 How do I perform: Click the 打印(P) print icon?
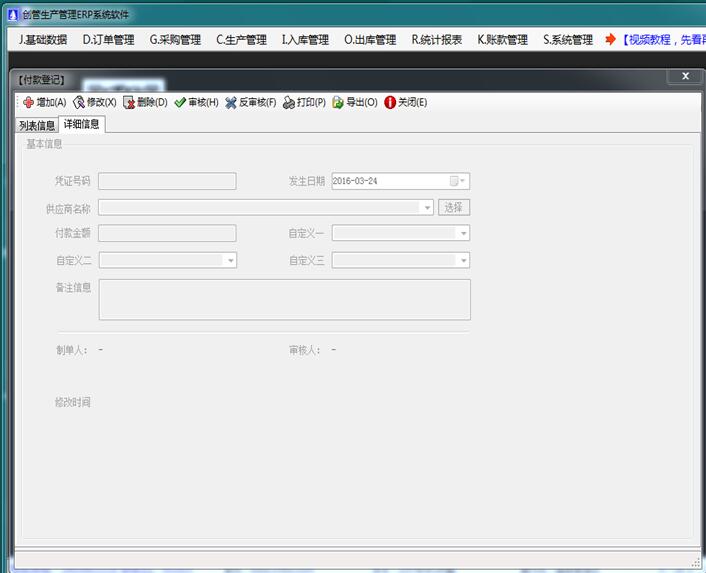click(x=289, y=102)
